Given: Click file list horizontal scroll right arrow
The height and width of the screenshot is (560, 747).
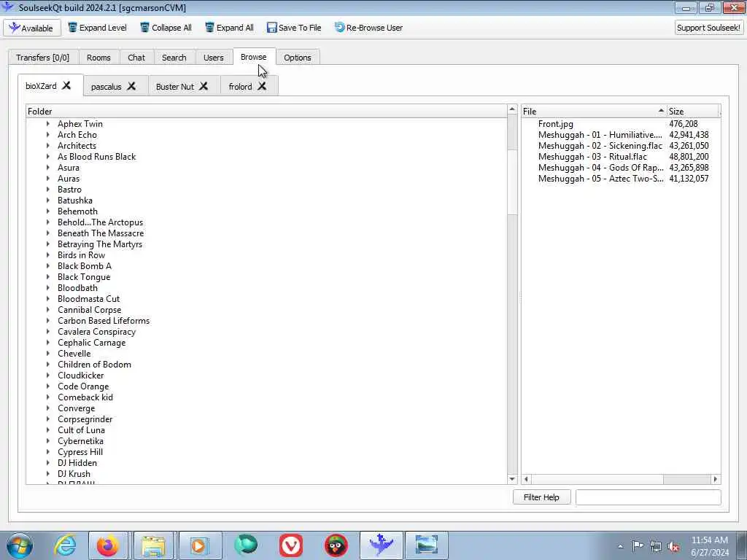Looking at the screenshot, I should tap(716, 479).
